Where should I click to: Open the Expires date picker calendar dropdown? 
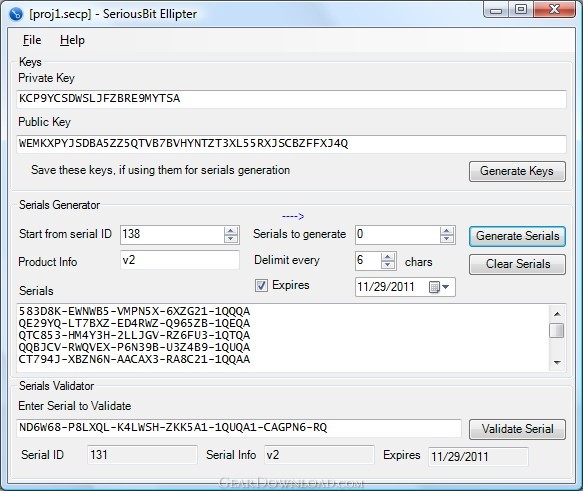440,287
